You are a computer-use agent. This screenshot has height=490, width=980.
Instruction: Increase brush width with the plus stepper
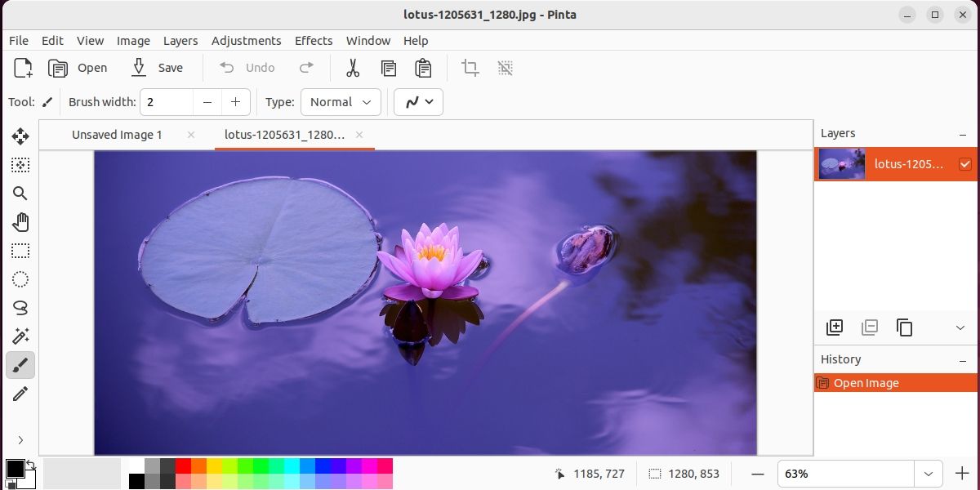pyautogui.click(x=235, y=102)
